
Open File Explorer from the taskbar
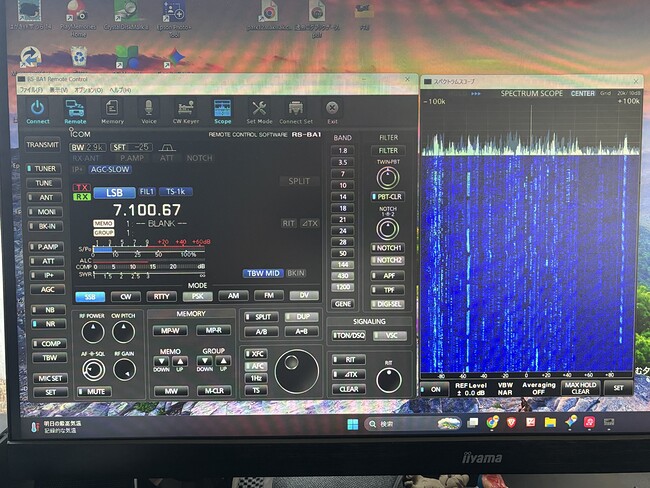550,422
